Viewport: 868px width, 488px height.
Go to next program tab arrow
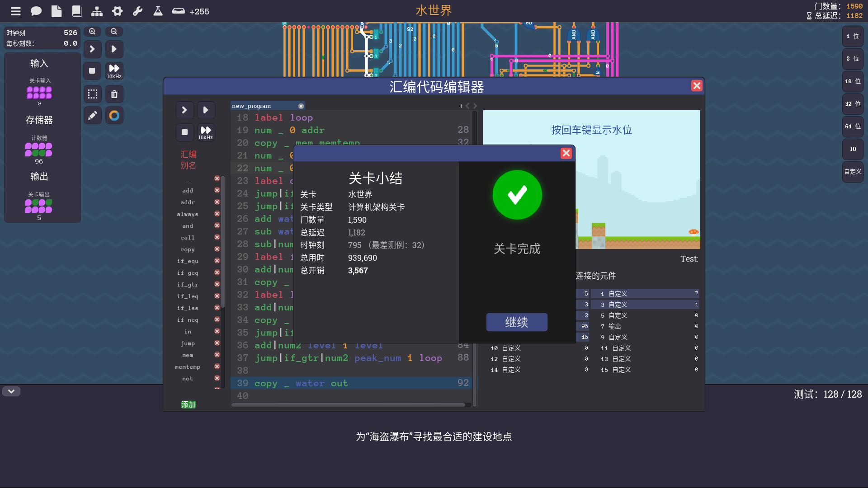(x=475, y=106)
